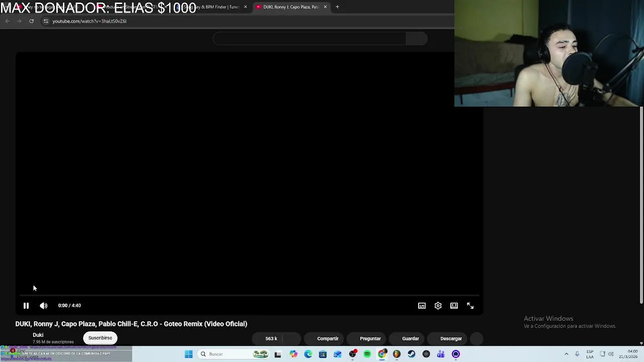Toggle subtitles in the video player
This screenshot has width=644, height=362.
click(x=422, y=306)
